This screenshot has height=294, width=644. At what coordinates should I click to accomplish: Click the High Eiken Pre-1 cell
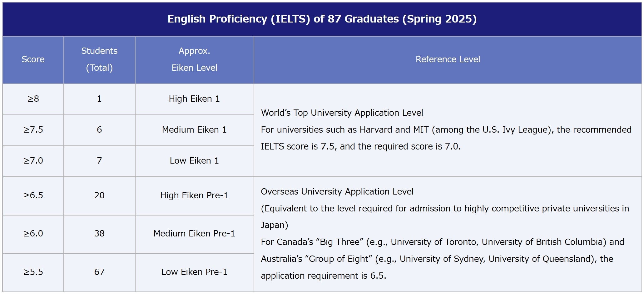click(x=194, y=195)
